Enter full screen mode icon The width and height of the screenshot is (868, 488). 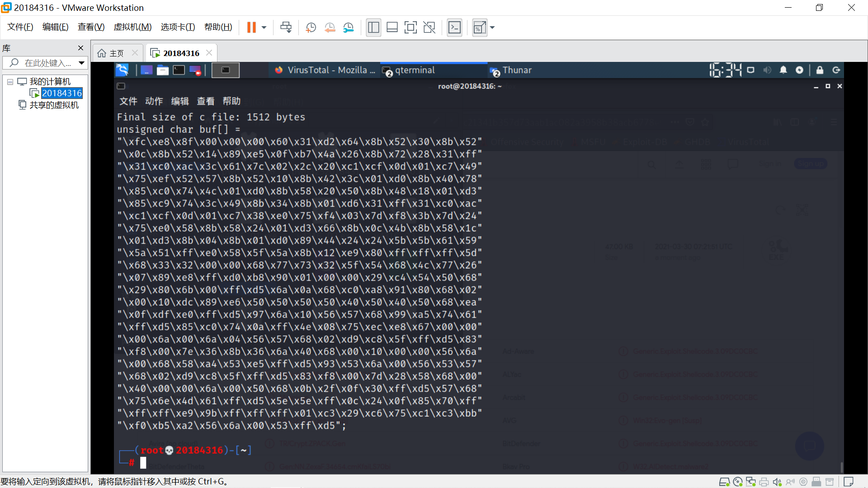pos(410,28)
